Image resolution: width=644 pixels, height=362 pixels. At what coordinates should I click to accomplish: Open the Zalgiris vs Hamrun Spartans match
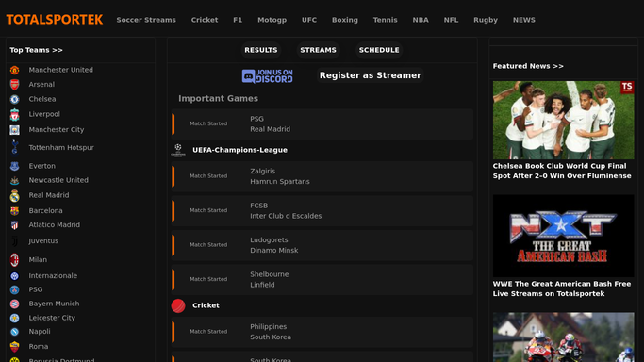(322, 176)
